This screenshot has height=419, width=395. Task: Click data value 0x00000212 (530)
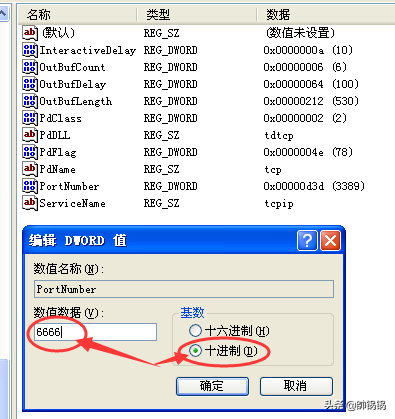click(x=311, y=101)
